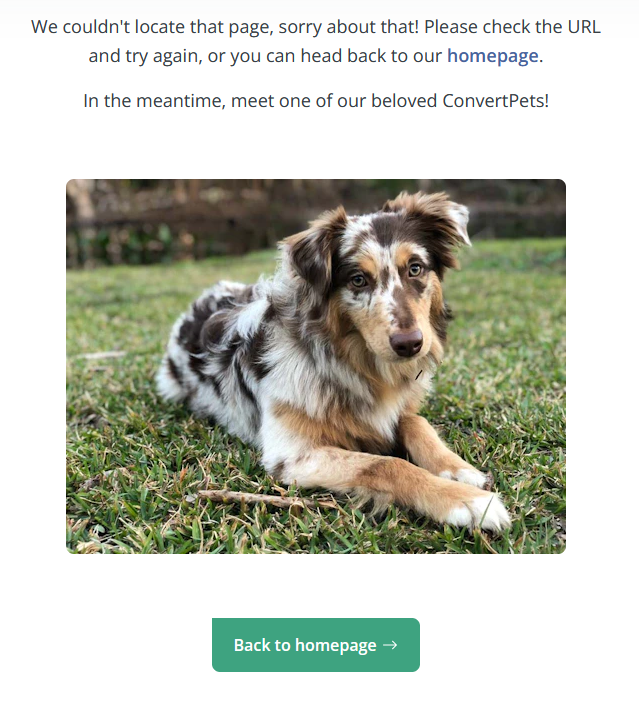The height and width of the screenshot is (701, 639).
Task: Click the word ConvertPets in the text
Action: point(493,101)
